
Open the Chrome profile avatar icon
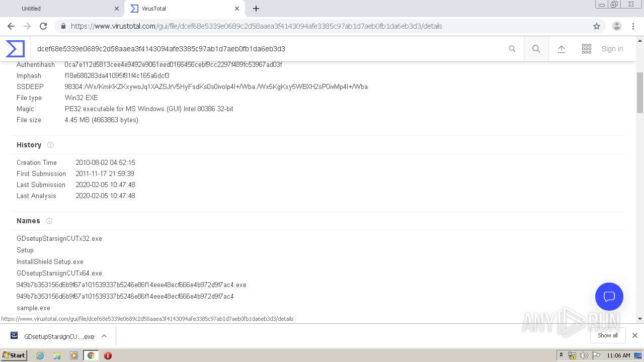point(617,26)
